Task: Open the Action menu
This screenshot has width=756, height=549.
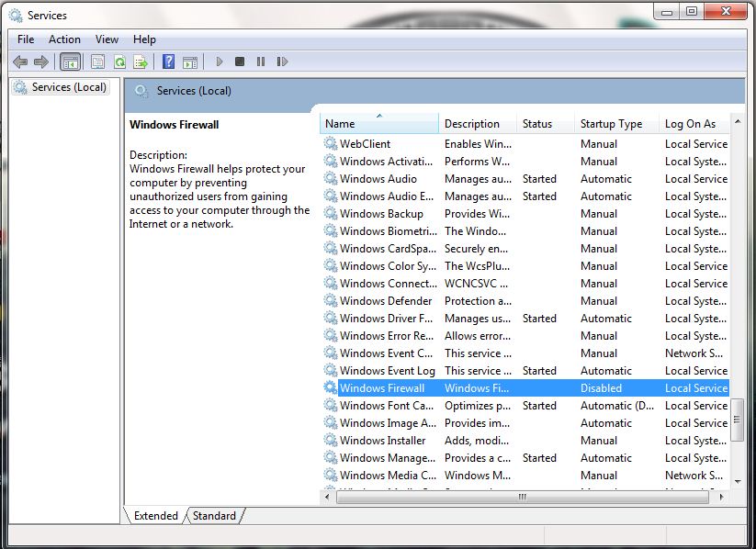Action: 64,39
